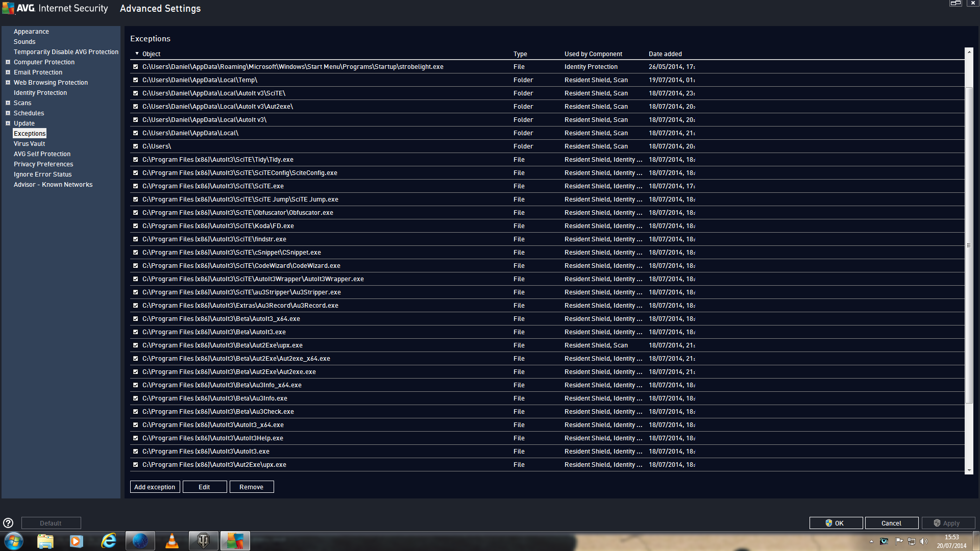The width and height of the screenshot is (980, 551).
Task: Uncheck the strobelight.exe exception
Action: tap(136, 67)
